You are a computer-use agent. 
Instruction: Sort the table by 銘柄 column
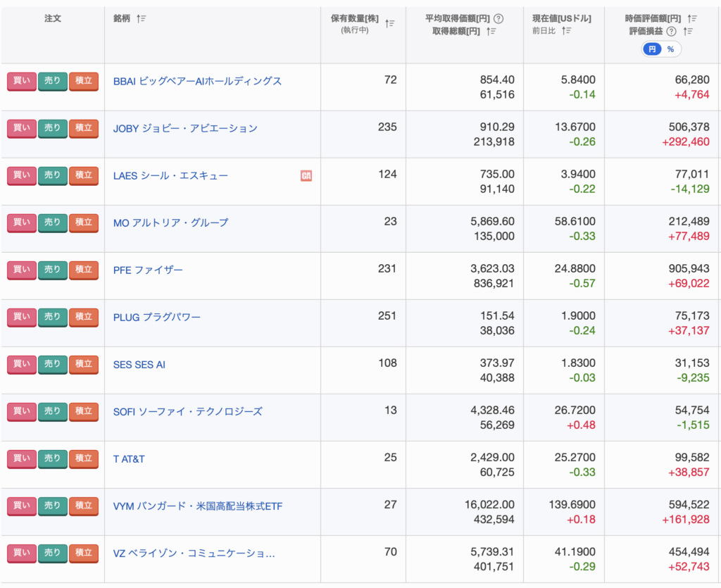(x=141, y=18)
